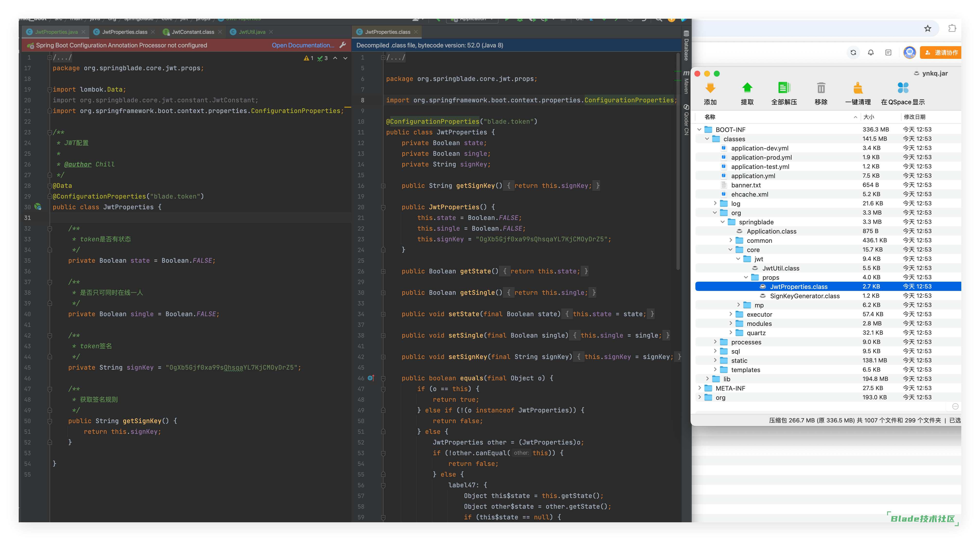Viewport: 980px width, 541px height.
Task: Click the more options ellipsis in archive window
Action: click(x=955, y=406)
